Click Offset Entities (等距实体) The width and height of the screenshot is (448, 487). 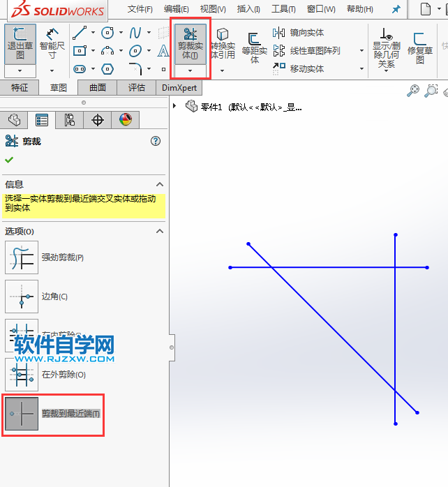click(x=254, y=47)
